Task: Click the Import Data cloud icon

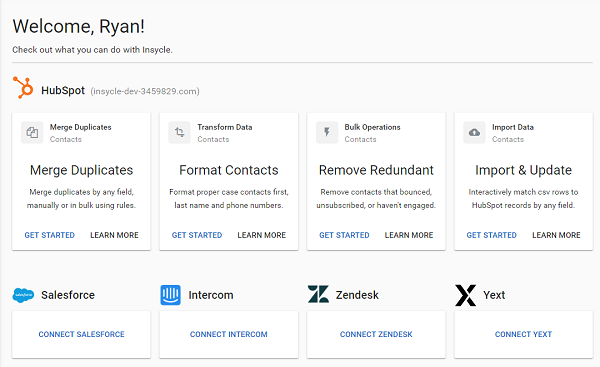Action: coord(474,132)
